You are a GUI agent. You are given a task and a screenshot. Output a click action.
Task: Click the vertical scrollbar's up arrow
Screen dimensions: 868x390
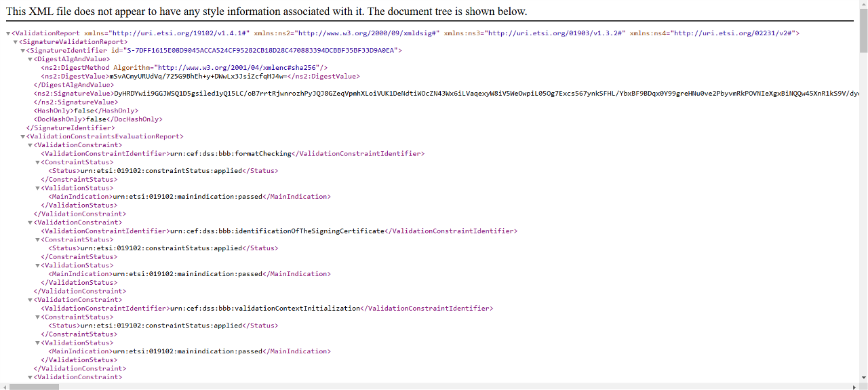point(863,5)
